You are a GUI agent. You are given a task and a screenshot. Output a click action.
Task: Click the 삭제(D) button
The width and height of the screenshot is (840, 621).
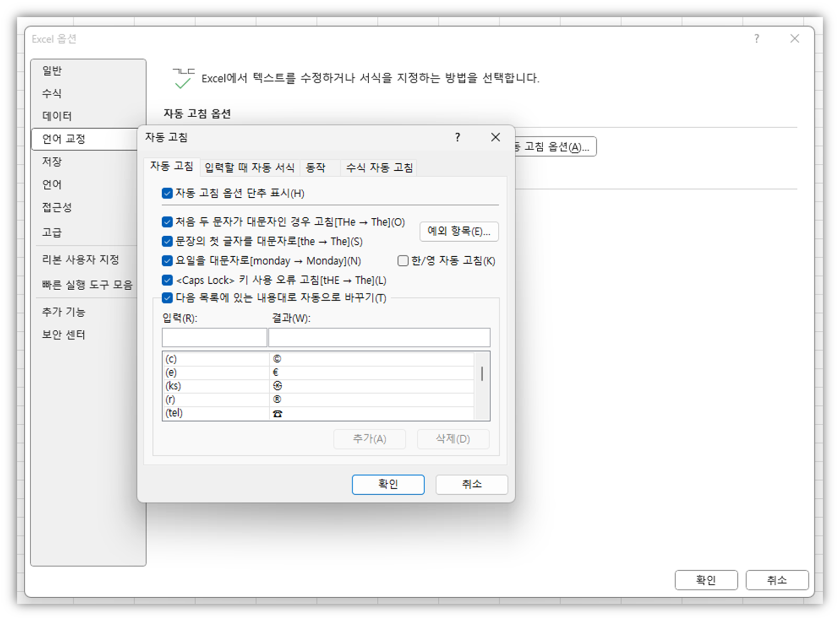click(x=452, y=439)
